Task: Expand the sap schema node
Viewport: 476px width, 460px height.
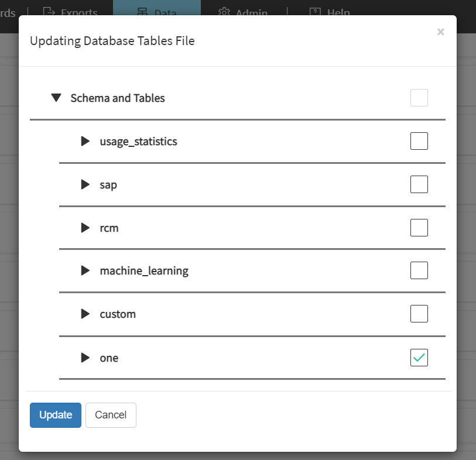Action: tap(85, 184)
